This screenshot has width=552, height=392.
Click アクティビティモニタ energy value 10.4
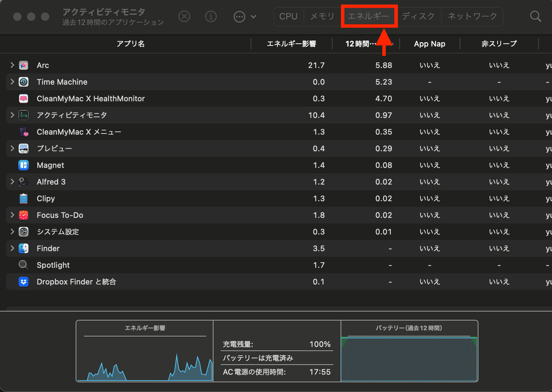[x=316, y=115]
